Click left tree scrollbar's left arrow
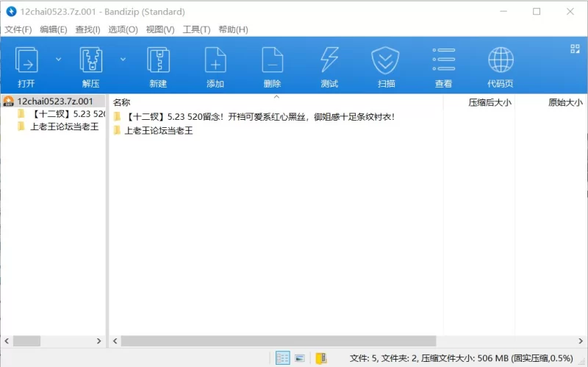Screen dimensions: 588x367 (x=7, y=341)
